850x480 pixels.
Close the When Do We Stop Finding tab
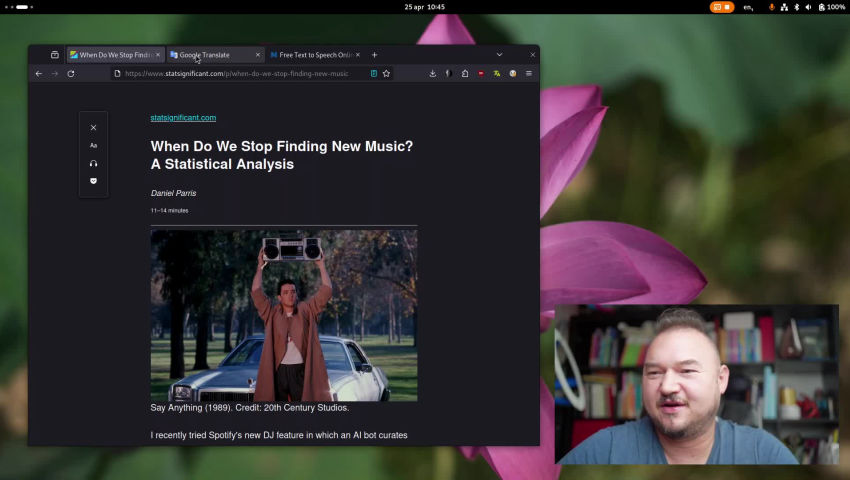158,55
